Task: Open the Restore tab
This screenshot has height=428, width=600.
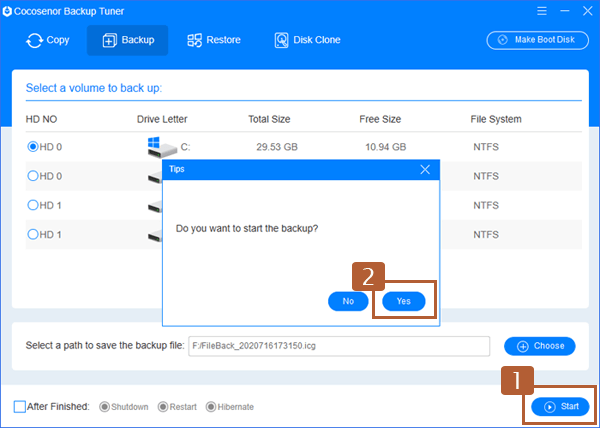Action: pos(214,40)
